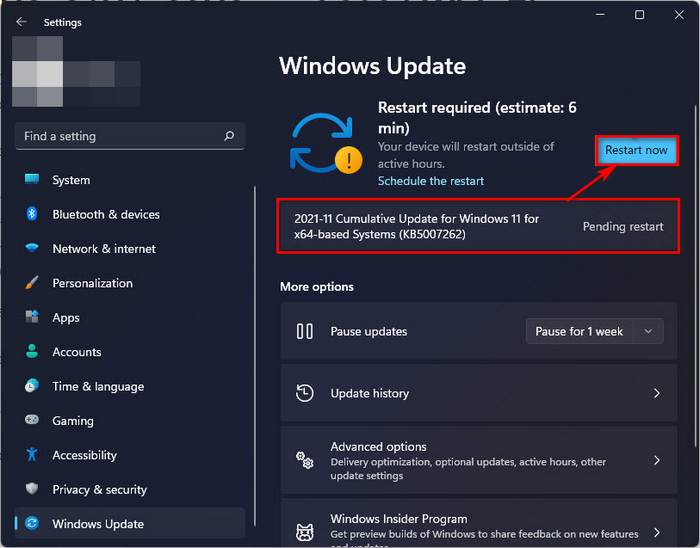Click the Personalization paintbrush icon
The height and width of the screenshot is (548, 700).
[x=32, y=282]
